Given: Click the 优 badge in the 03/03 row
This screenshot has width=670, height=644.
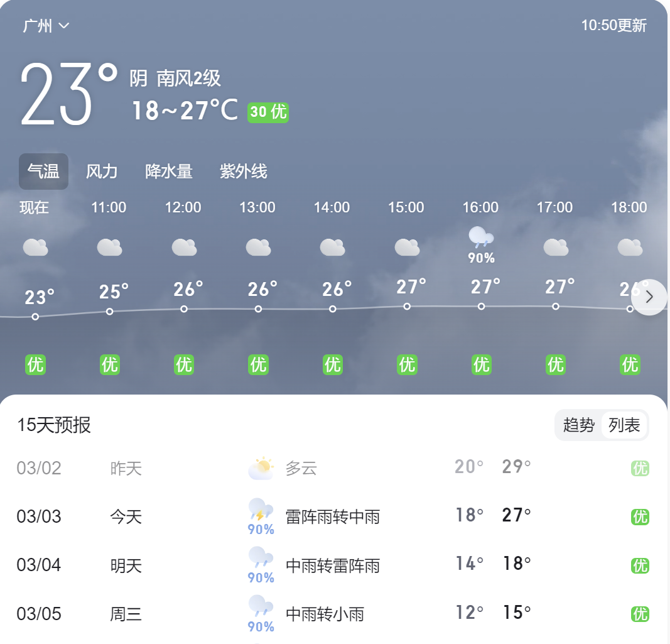Looking at the screenshot, I should 640,517.
